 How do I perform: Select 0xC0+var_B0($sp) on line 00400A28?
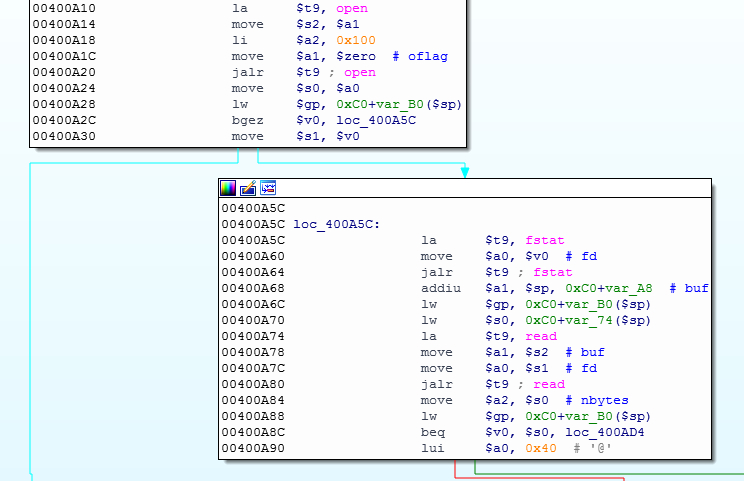click(x=399, y=104)
